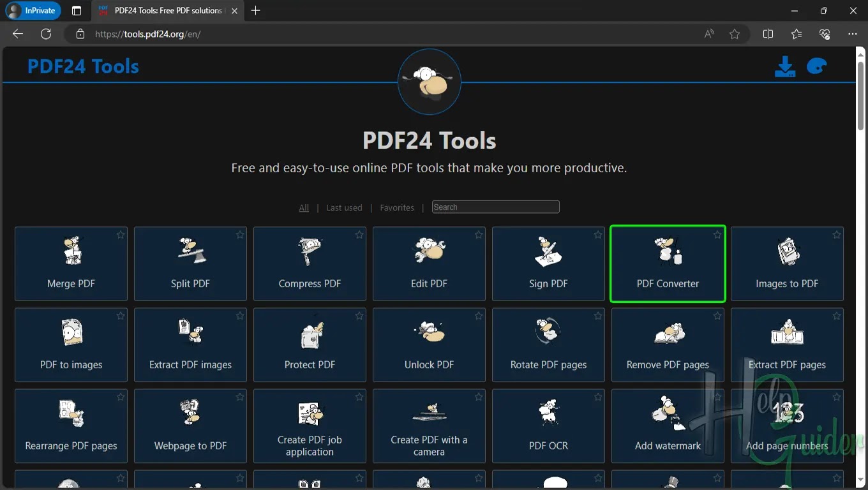View site information lock icon
This screenshot has height=490, width=868.
80,34
